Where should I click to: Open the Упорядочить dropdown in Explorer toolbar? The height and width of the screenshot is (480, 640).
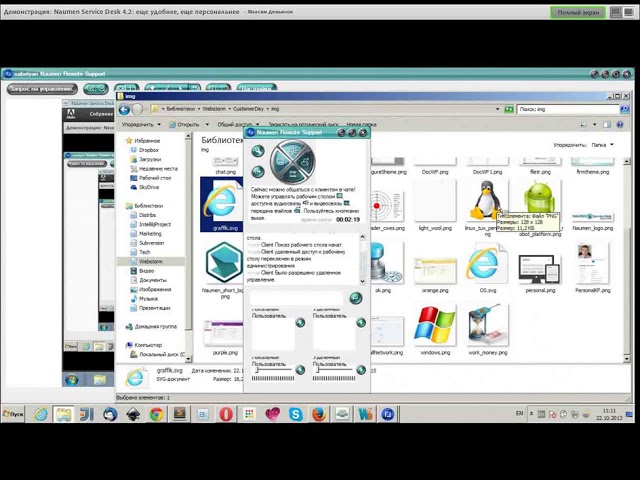141,125
